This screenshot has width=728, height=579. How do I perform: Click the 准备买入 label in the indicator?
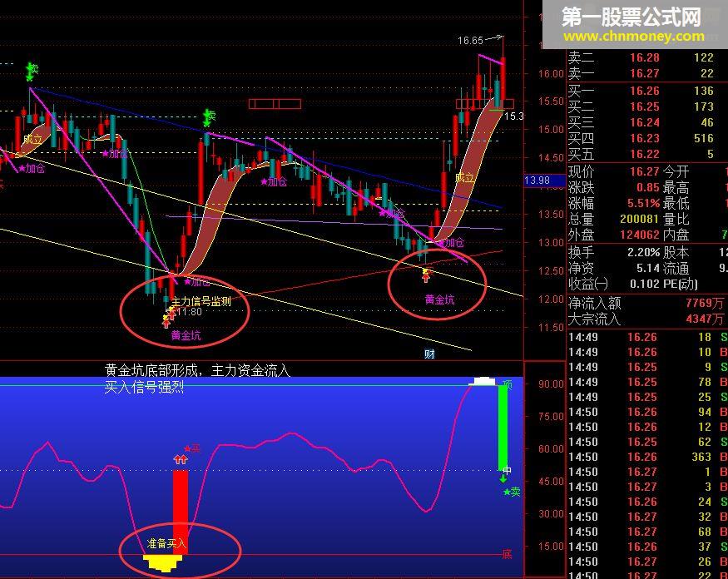[166, 543]
